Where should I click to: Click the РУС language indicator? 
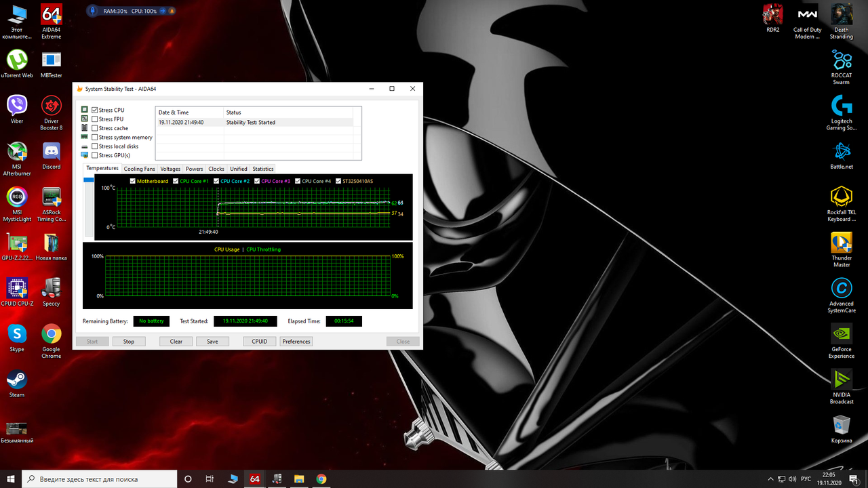806,479
